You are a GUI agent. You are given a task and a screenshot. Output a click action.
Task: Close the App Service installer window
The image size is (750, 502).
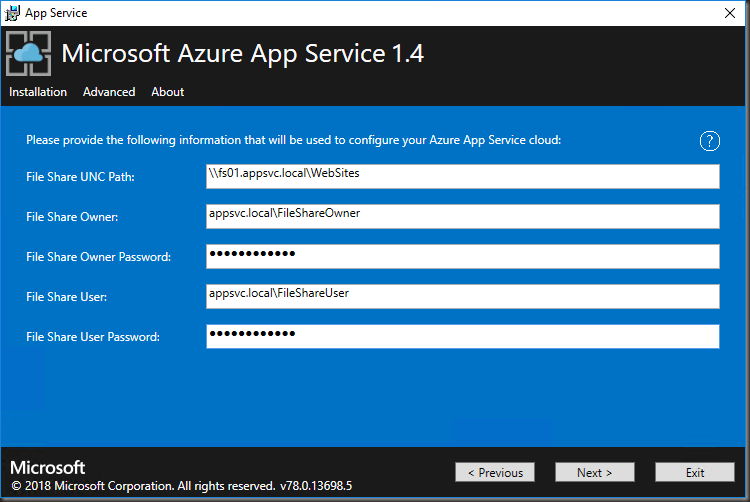pyautogui.click(x=729, y=13)
